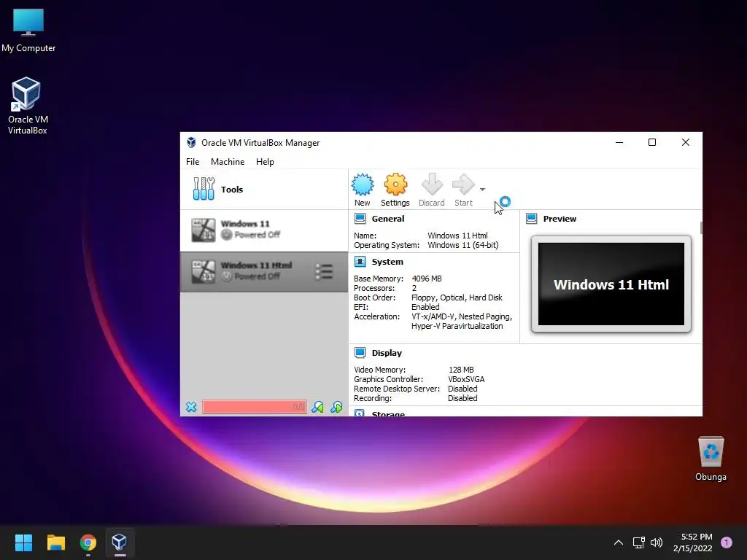Click the Preview panel icon
The image size is (747, 560).
(532, 219)
